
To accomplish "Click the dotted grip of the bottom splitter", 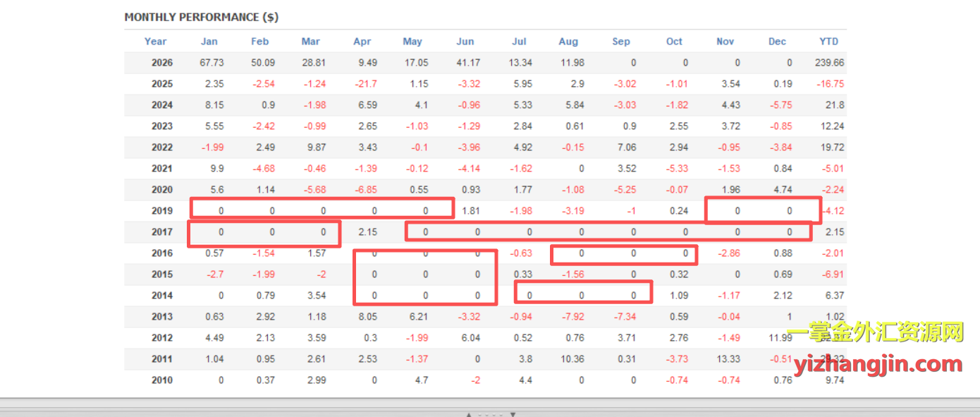I will click(x=491, y=415).
